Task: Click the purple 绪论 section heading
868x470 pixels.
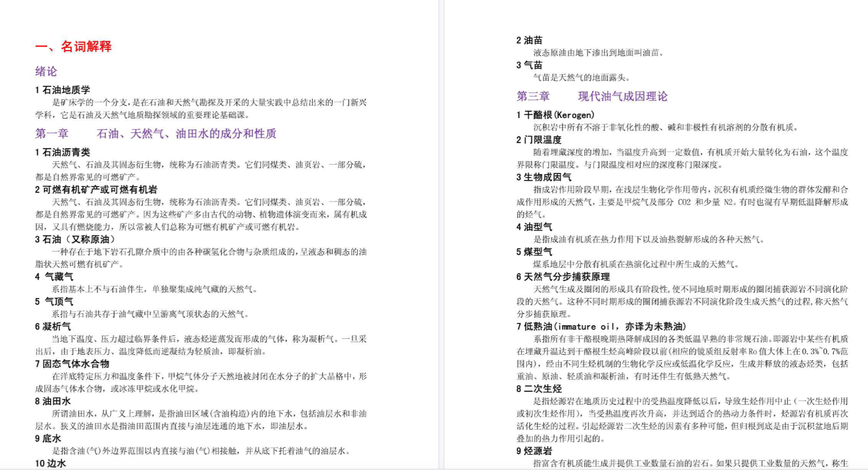Action: (x=46, y=72)
